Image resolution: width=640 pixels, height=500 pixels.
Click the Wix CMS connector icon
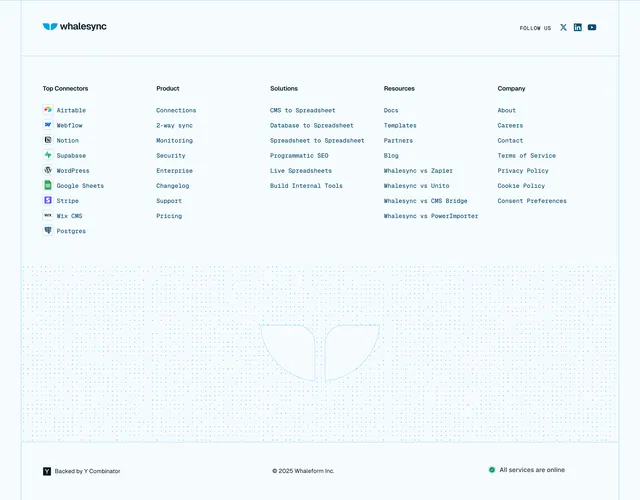tap(48, 216)
